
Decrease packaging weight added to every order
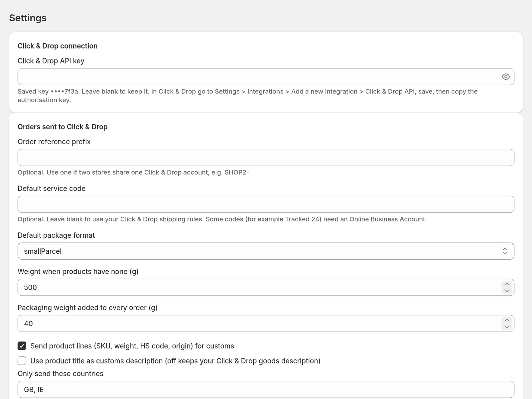[x=507, y=327]
